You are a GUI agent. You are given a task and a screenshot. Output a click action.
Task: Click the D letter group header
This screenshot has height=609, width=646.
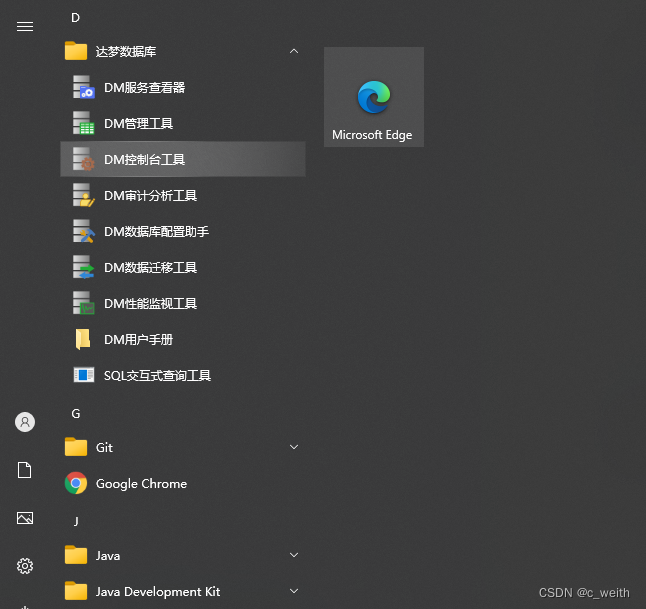pos(75,18)
